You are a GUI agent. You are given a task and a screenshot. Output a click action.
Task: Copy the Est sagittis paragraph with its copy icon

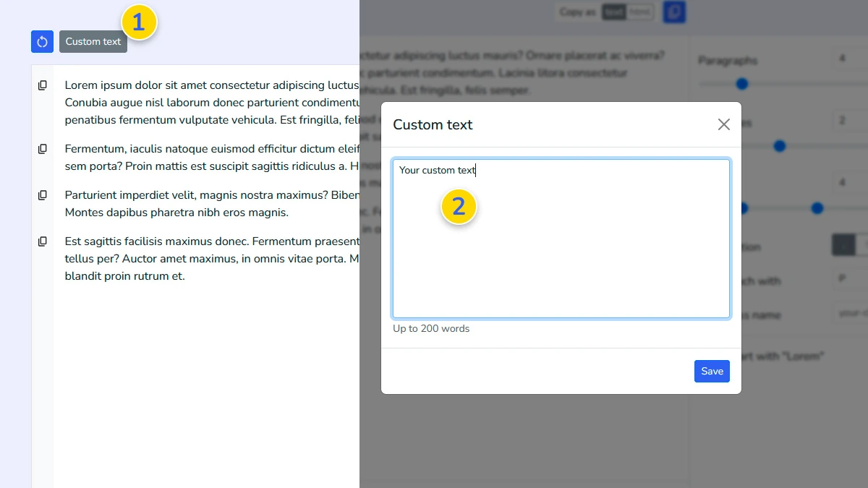[x=42, y=241]
